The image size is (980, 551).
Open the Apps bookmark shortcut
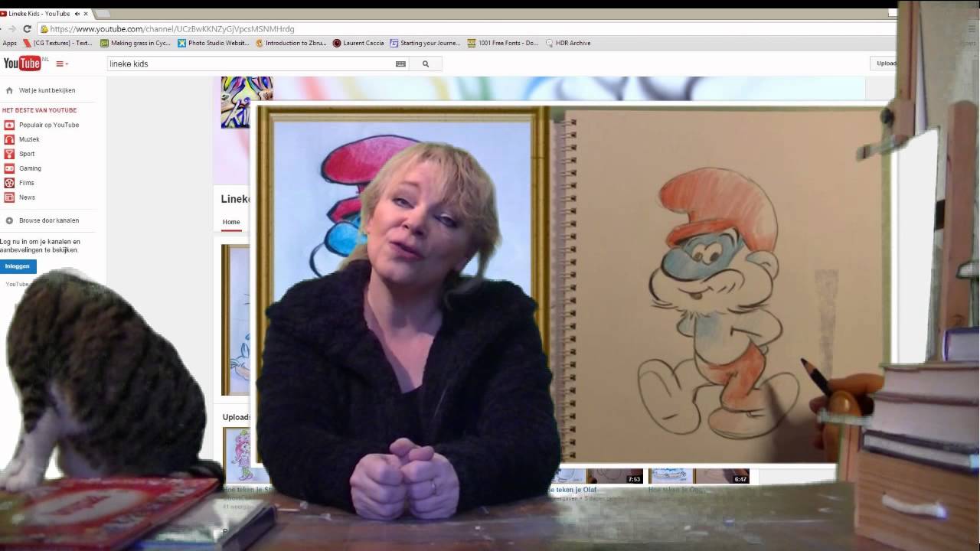pos(9,43)
